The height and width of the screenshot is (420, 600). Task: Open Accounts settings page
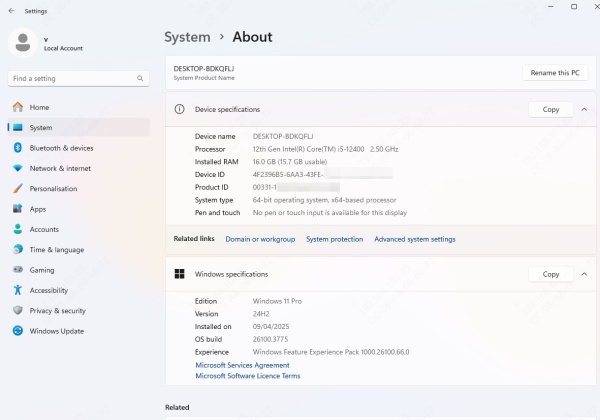click(x=78, y=229)
